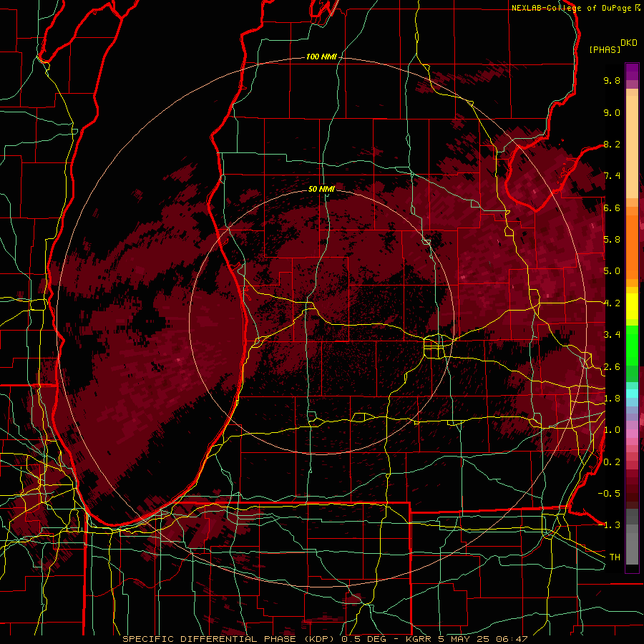Viewport: 644px width, 644px height.
Task: Click the 1.0 scale value
Action: (x=612, y=430)
